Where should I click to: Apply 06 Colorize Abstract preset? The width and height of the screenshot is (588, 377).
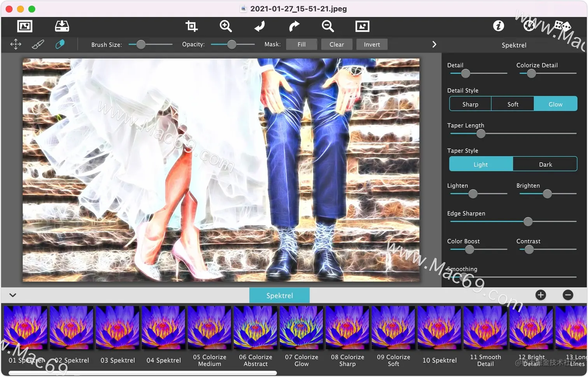[255, 328]
